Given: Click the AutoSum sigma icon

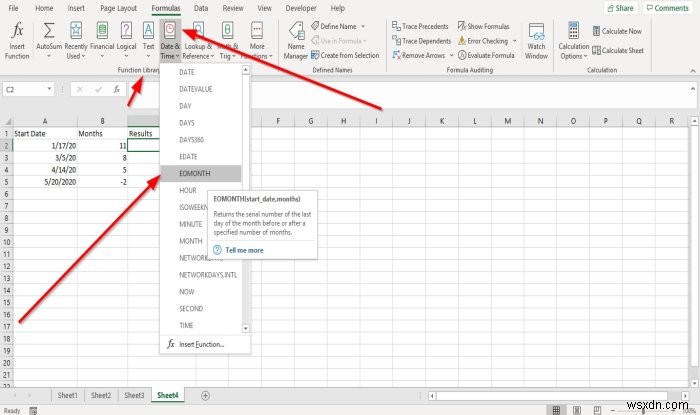Looking at the screenshot, I should point(49,30).
